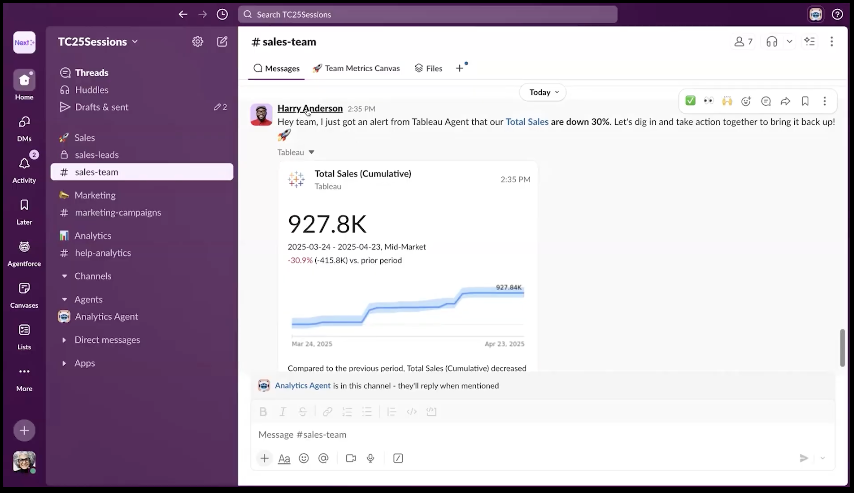This screenshot has width=854, height=493.
Task: Open Canvases in the left rail
Action: pos(24,295)
